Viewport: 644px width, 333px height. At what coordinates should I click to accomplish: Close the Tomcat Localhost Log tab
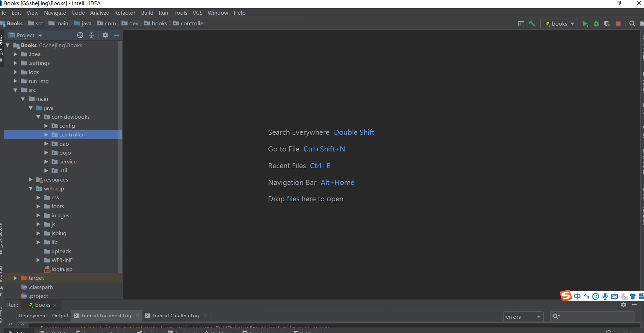click(x=137, y=316)
